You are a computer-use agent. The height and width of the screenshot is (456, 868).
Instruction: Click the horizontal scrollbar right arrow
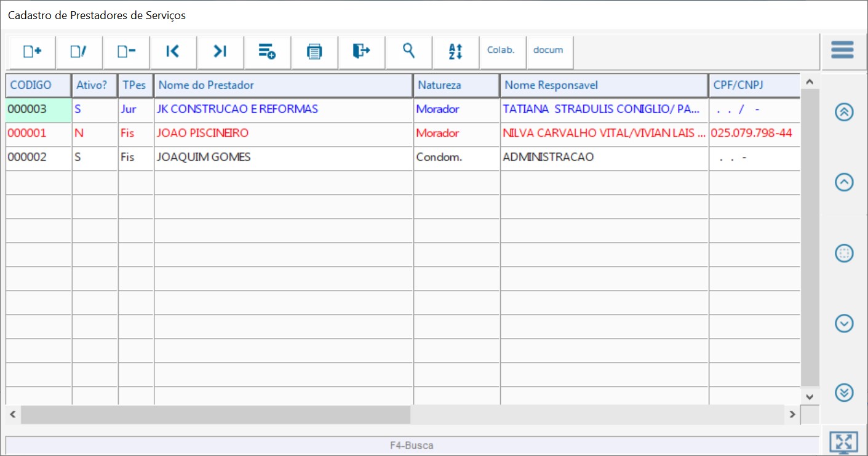pyautogui.click(x=792, y=415)
